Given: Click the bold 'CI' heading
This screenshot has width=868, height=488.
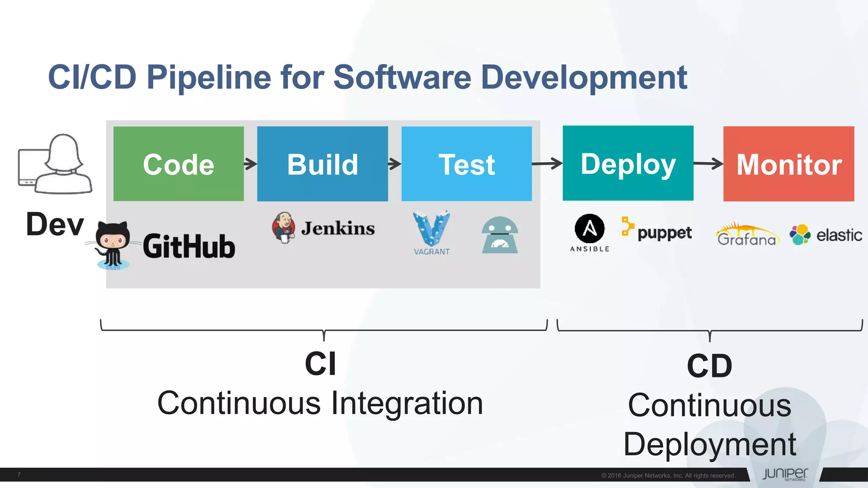Looking at the screenshot, I should [x=320, y=364].
